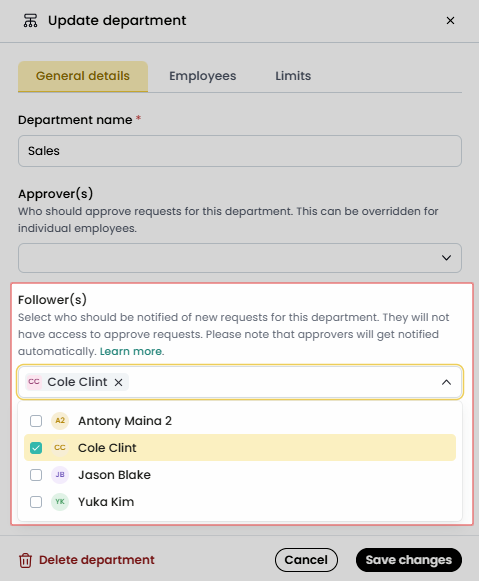Click the YK avatar for Yuka Kim
The width and height of the screenshot is (479, 581).
pyautogui.click(x=60, y=502)
